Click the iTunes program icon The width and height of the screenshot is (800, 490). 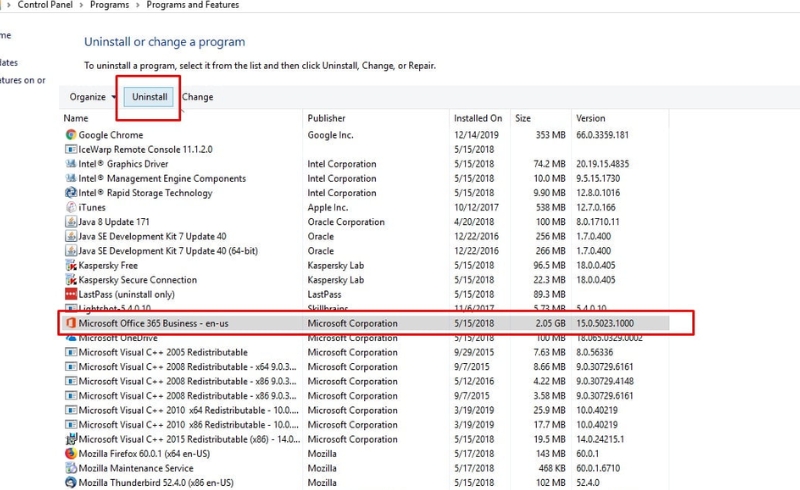coord(71,207)
